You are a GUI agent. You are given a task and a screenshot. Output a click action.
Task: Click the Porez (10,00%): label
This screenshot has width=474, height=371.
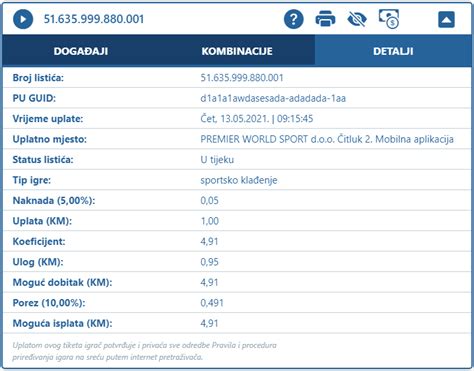[x=49, y=303]
